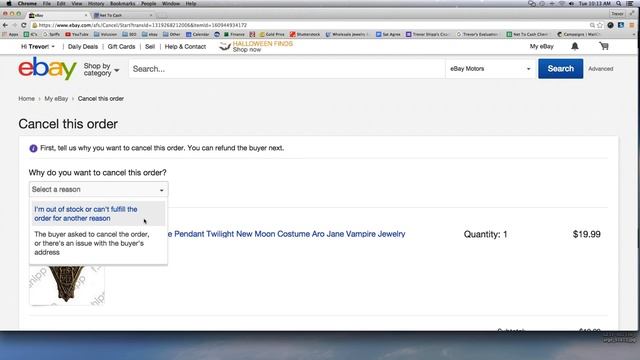Click the blue Search button
Image resolution: width=640 pixels, height=360 pixels.
point(560,69)
